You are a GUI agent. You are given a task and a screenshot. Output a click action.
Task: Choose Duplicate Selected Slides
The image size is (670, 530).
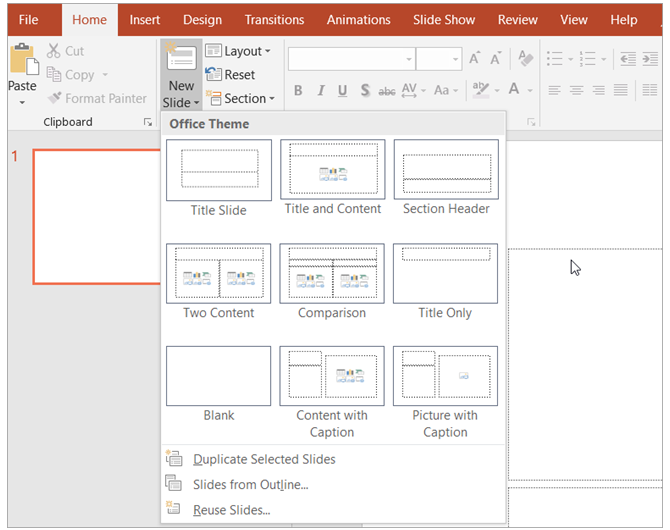click(263, 459)
